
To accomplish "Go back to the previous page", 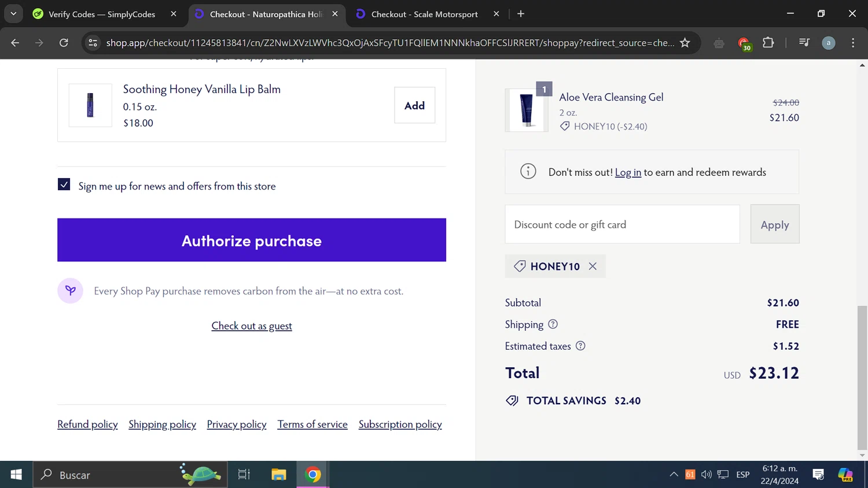I will coord(15,43).
